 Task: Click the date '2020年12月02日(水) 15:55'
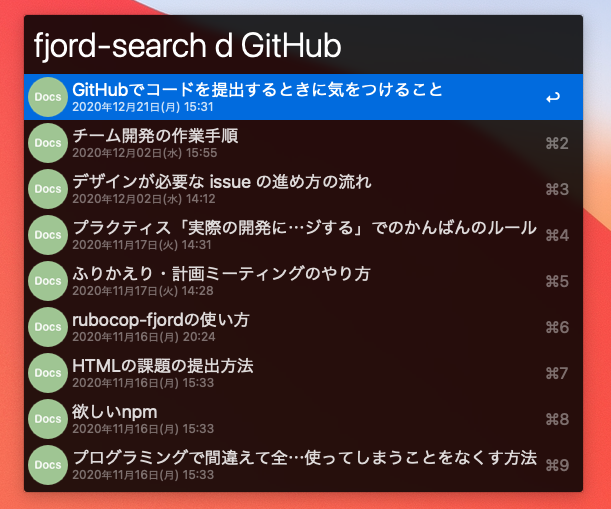(x=145, y=153)
